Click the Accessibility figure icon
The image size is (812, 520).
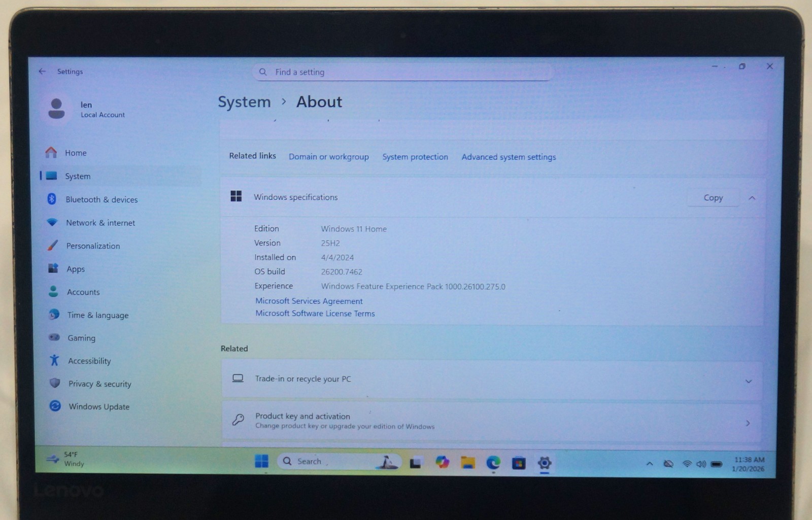tap(54, 360)
